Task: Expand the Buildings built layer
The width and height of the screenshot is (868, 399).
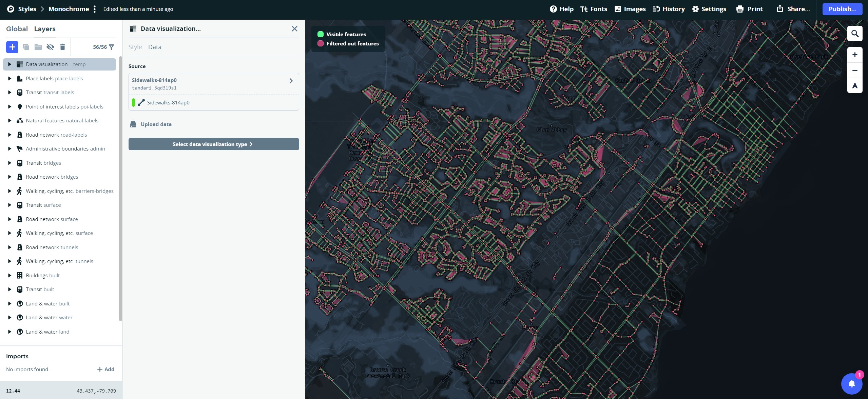Action: [x=9, y=275]
